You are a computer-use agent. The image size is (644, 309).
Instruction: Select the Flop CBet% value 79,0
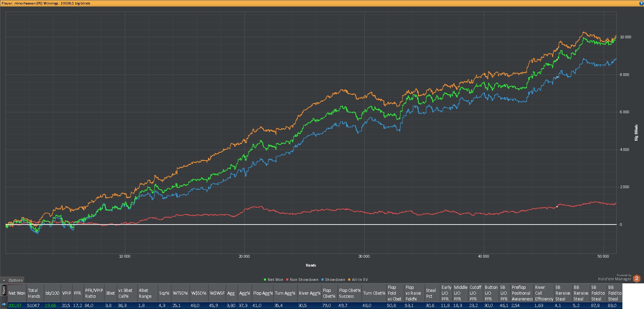pos(327,305)
